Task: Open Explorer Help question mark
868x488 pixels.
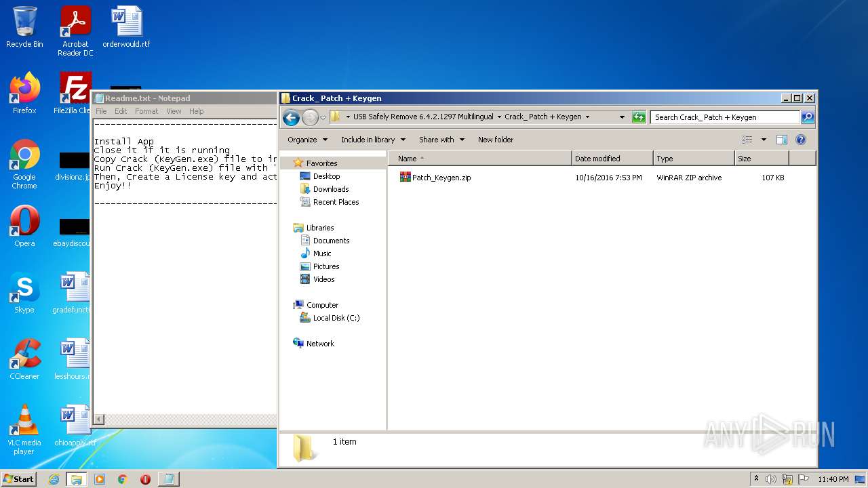Action: coord(800,140)
